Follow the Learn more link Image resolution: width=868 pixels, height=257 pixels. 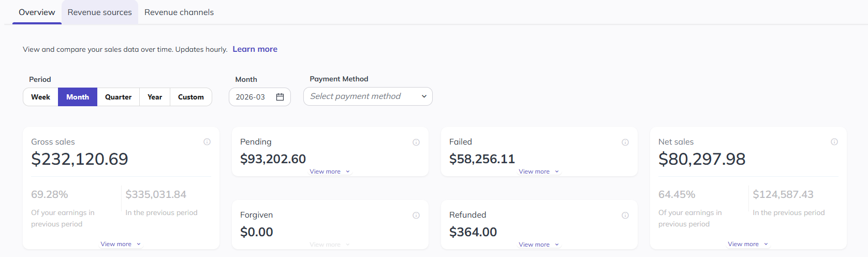pos(255,49)
